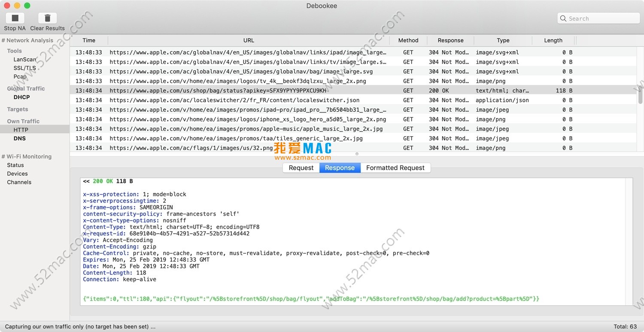644x332 pixels.
Task: Click the x-frame-options SAMEORIGIN line
Action: pyautogui.click(x=128, y=207)
